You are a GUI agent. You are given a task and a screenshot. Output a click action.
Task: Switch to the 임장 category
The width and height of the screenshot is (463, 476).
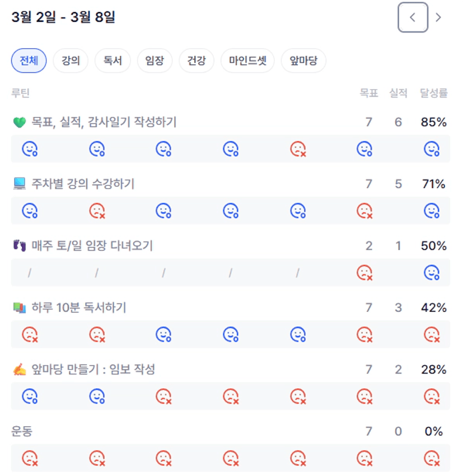(x=155, y=61)
